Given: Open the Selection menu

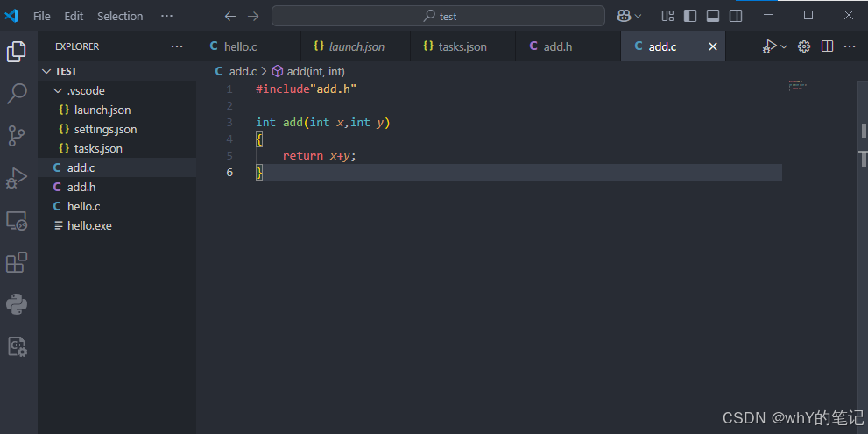Looking at the screenshot, I should [120, 16].
